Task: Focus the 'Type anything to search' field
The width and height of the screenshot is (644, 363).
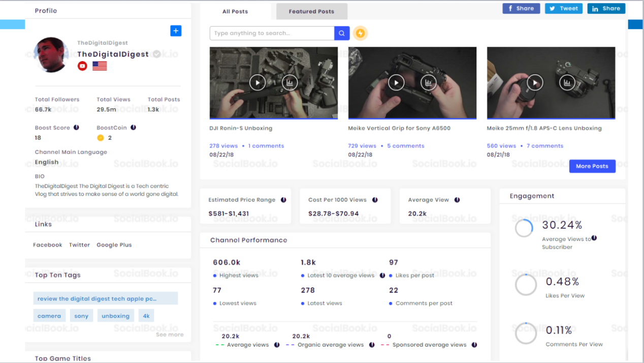Action: pos(272,33)
